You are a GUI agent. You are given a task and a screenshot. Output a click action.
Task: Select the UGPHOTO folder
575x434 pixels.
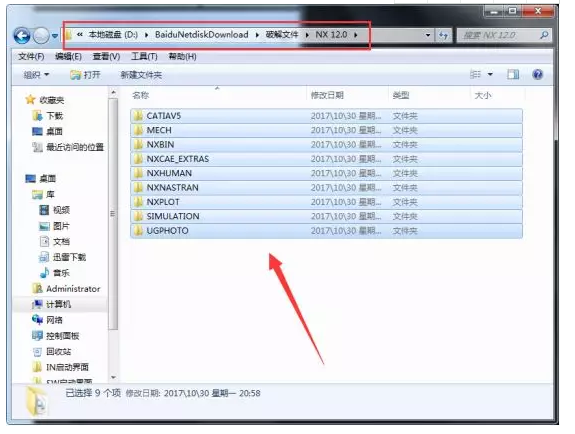pyautogui.click(x=326, y=230)
